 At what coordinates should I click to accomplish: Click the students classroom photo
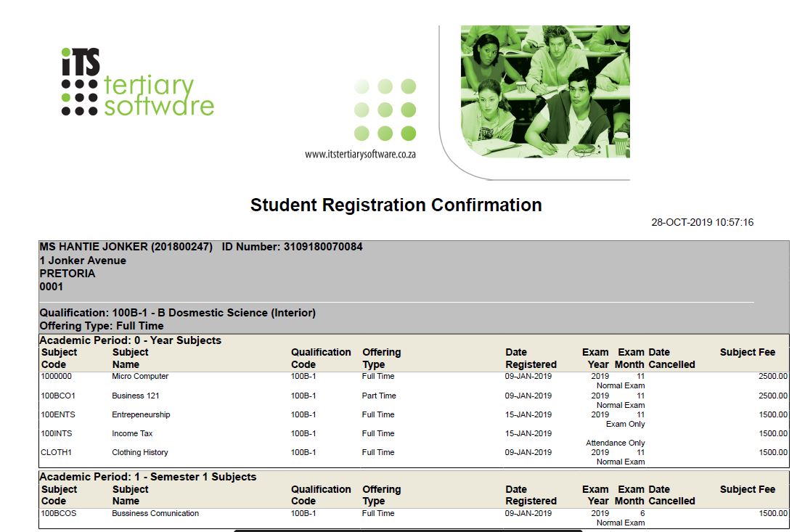point(545,91)
